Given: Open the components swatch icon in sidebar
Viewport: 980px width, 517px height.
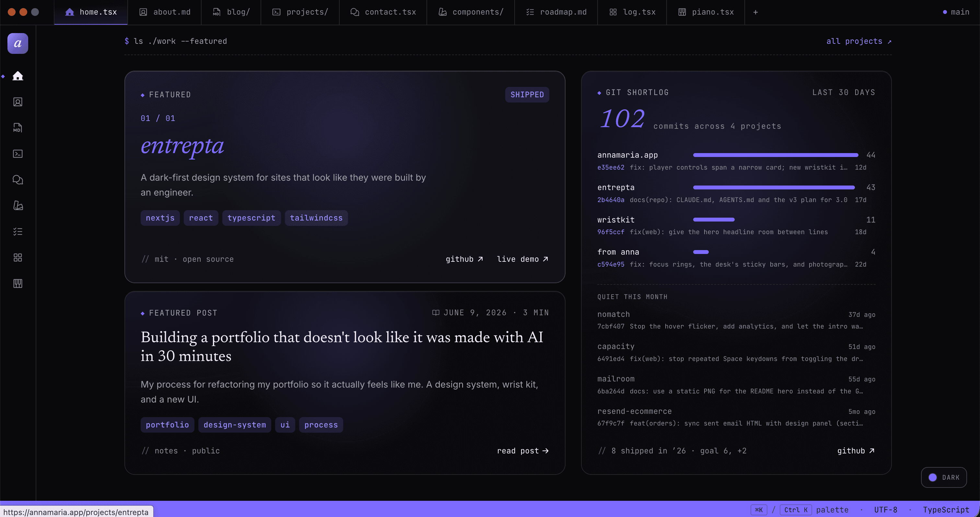Looking at the screenshot, I should (x=17, y=205).
